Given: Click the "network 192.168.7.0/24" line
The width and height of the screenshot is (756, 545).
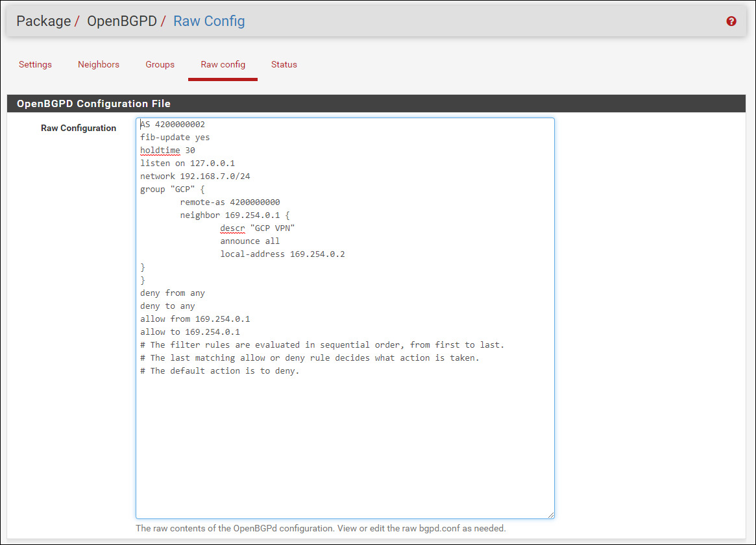Looking at the screenshot, I should [195, 176].
